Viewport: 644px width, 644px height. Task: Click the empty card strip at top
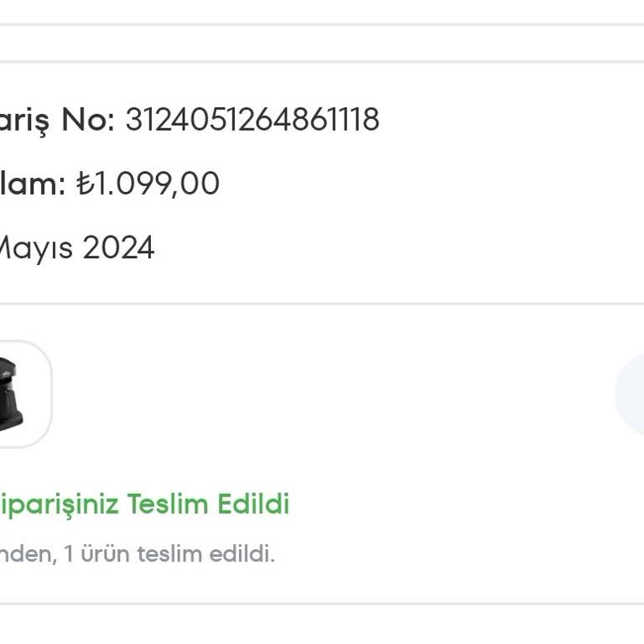click(x=322, y=43)
